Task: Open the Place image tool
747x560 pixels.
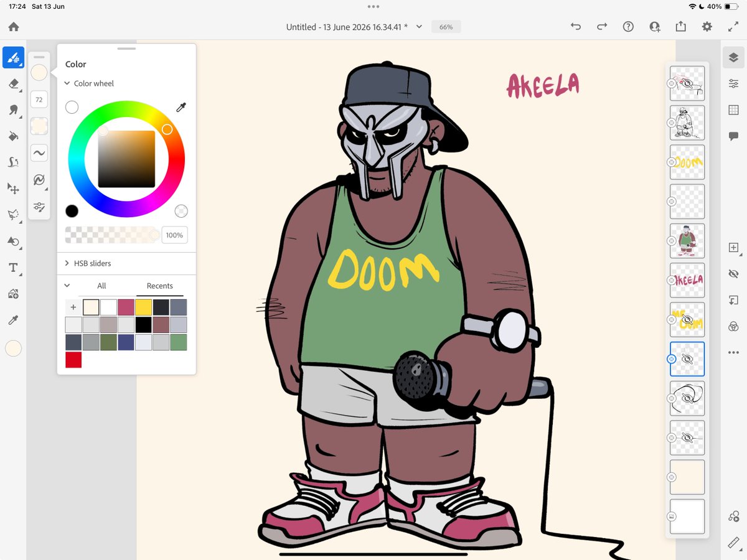Action: [13, 294]
